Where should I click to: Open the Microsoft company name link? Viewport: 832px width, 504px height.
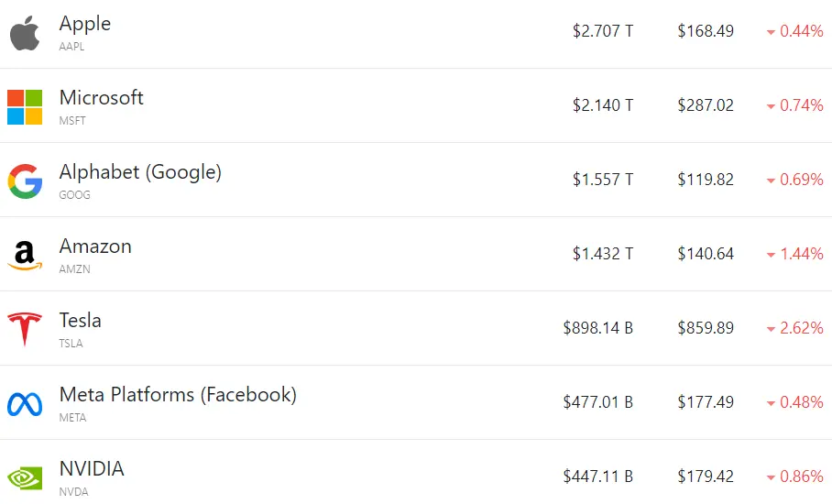(102, 98)
